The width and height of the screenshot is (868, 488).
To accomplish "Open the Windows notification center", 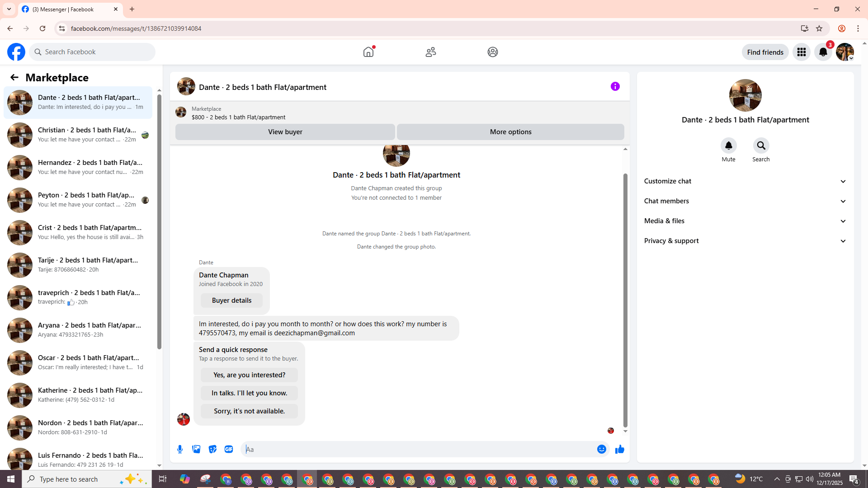I will coord(854,479).
